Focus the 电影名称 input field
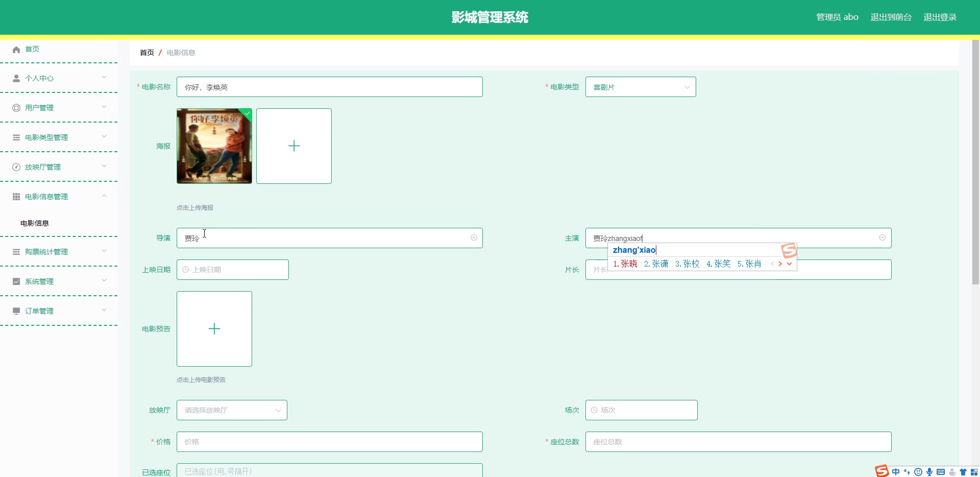Image resolution: width=980 pixels, height=477 pixels. [330, 87]
